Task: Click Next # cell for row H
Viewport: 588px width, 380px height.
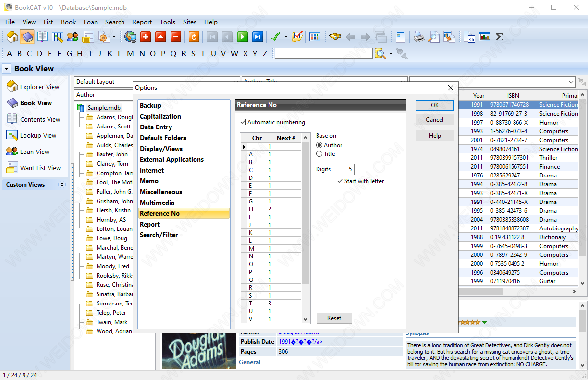Action: (284, 209)
